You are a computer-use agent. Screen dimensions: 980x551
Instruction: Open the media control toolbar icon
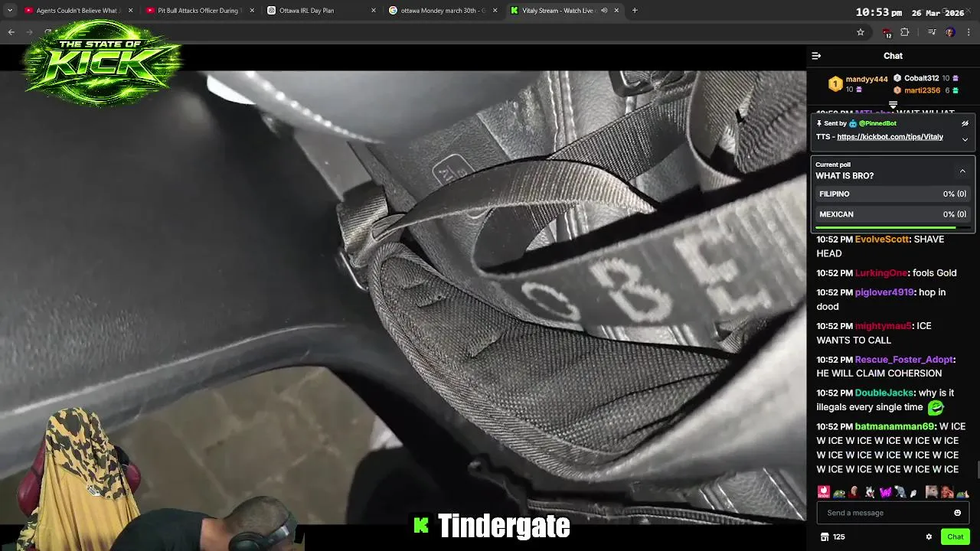tap(932, 32)
